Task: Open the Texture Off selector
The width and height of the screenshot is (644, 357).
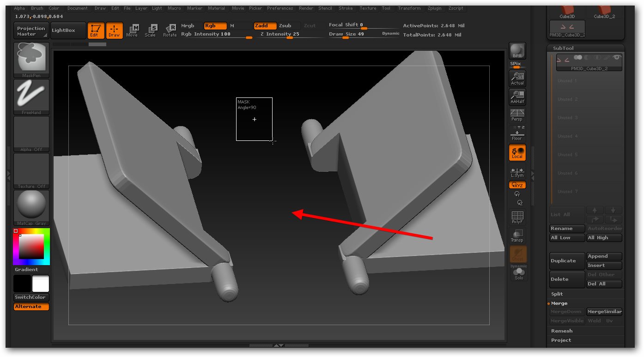Action: coord(31,171)
